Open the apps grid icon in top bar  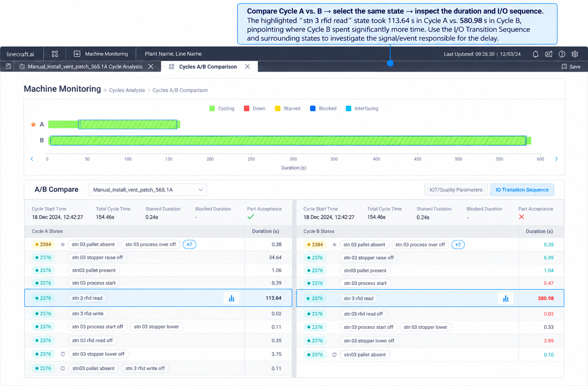coord(55,54)
